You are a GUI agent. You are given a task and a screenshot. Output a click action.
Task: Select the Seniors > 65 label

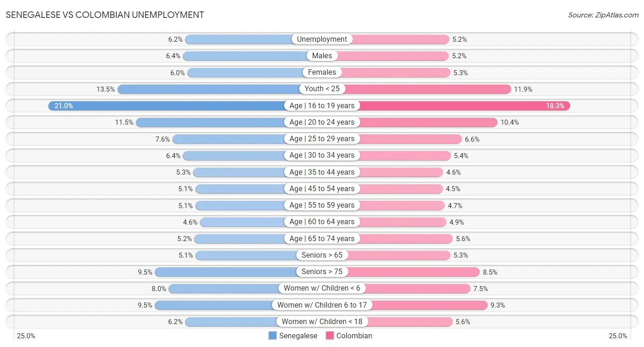pos(322,255)
